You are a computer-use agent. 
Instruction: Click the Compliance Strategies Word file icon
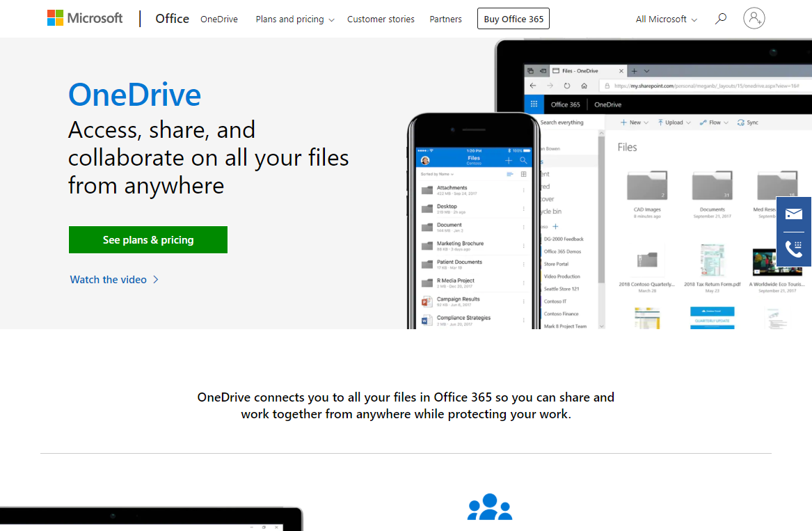427,321
